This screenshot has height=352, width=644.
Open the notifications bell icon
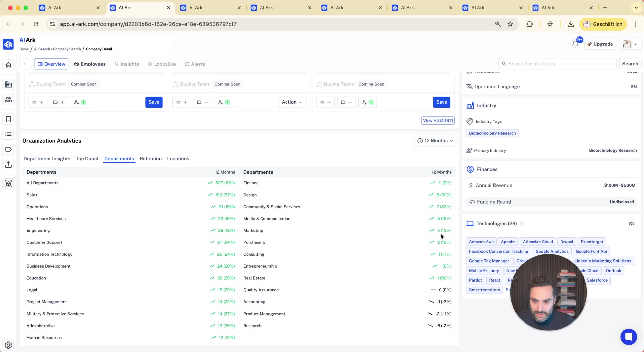pyautogui.click(x=575, y=44)
